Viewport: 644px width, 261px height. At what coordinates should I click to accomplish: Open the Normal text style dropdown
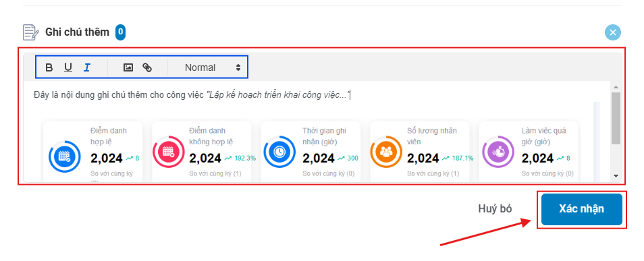click(x=213, y=67)
